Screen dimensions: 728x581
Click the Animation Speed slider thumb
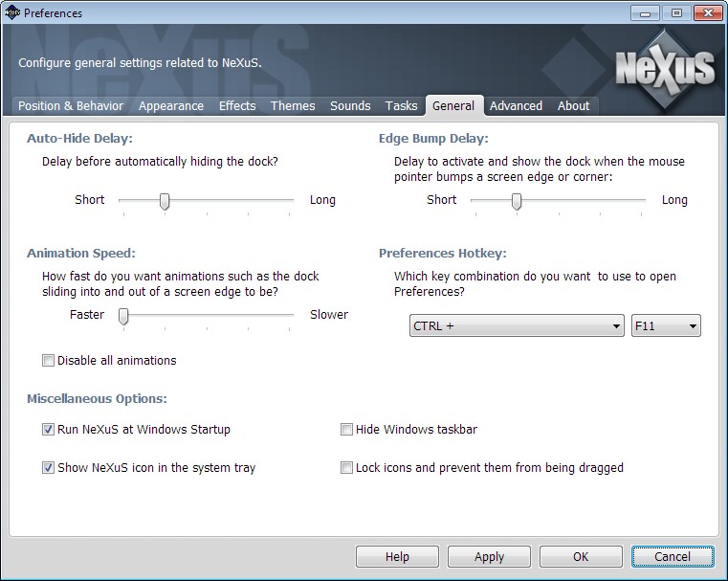[x=123, y=316]
